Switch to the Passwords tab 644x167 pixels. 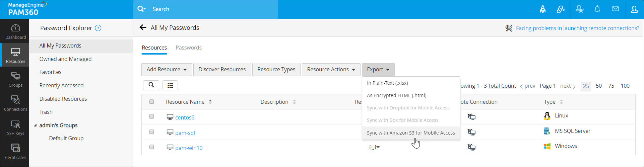tap(189, 48)
